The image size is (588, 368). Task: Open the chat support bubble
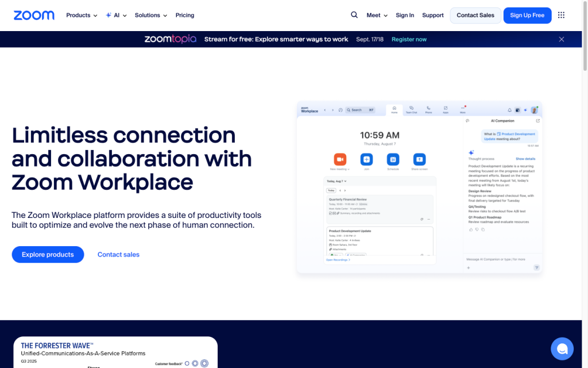(x=562, y=348)
